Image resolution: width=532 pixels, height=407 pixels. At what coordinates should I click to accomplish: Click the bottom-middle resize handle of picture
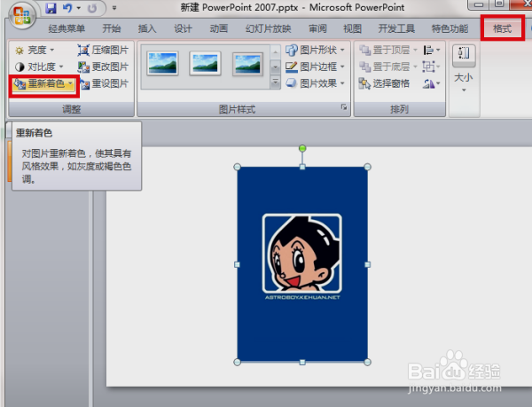tap(302, 363)
